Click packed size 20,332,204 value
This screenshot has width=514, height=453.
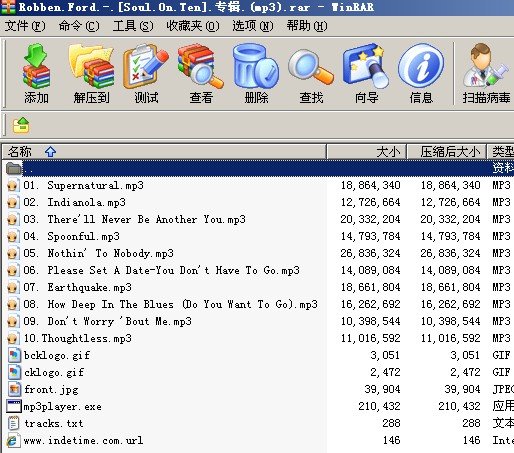coord(450,219)
